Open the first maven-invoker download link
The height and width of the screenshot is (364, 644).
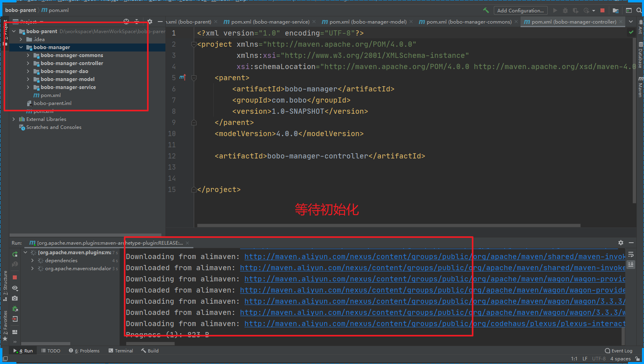435,257
